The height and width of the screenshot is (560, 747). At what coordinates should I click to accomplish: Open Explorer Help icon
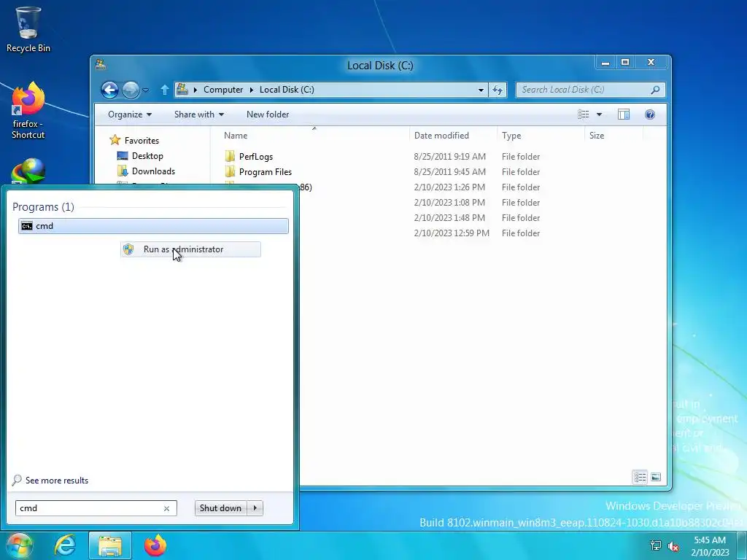tap(650, 114)
